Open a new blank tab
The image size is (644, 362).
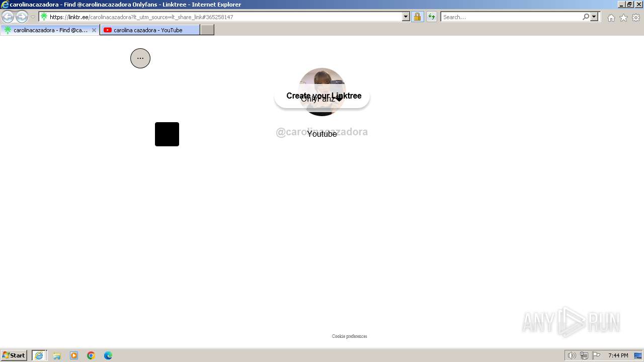click(207, 30)
